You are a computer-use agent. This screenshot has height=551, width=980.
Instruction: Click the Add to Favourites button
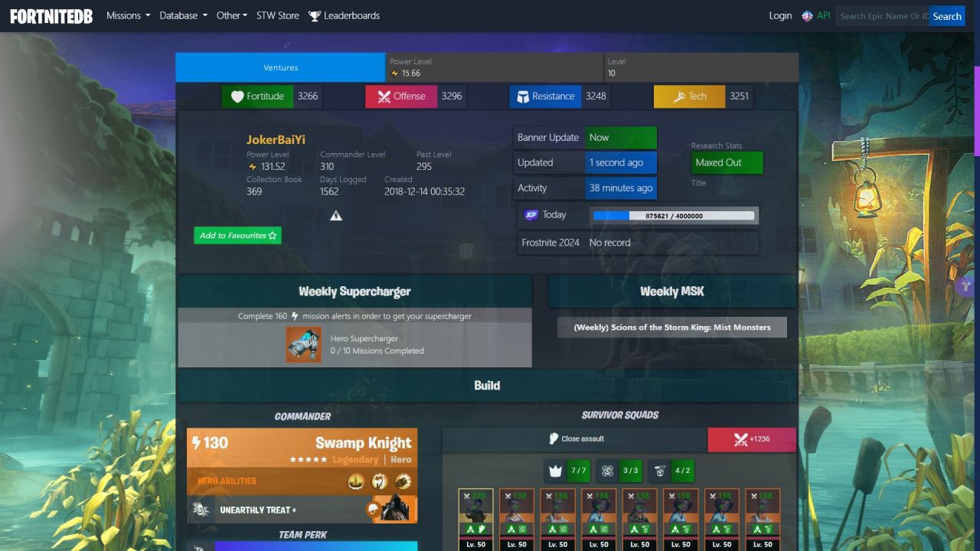pos(237,236)
